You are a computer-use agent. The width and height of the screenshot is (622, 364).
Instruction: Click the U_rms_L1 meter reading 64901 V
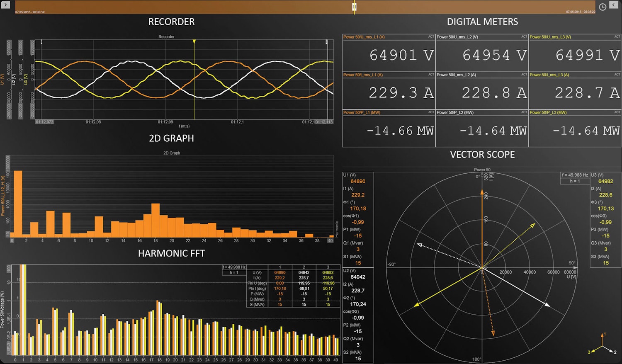tap(401, 55)
